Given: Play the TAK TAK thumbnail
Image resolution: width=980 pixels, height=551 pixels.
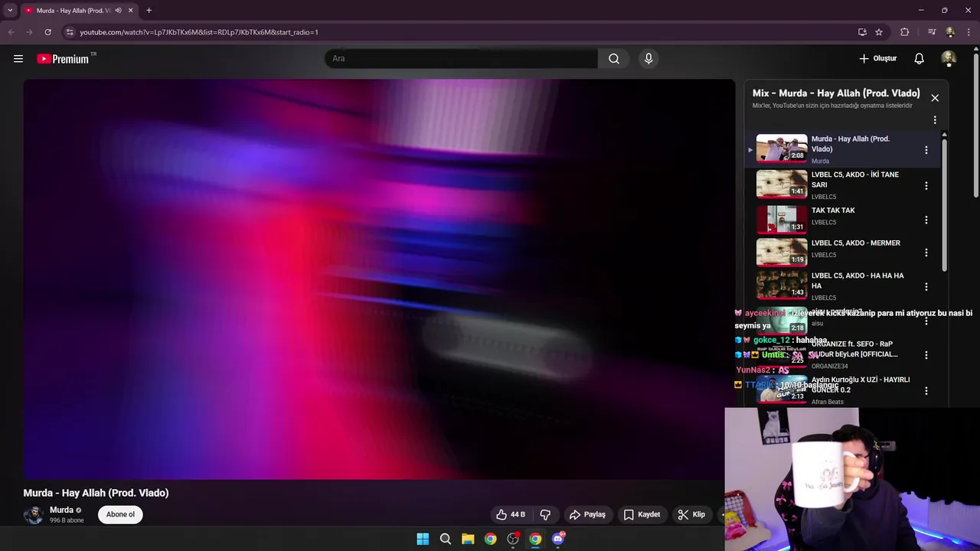Looking at the screenshot, I should [x=782, y=218].
